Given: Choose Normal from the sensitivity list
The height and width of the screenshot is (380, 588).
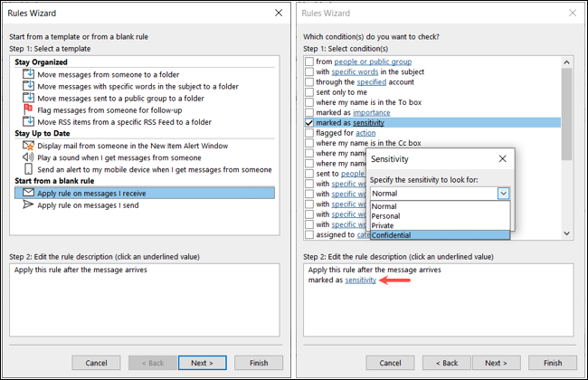Looking at the screenshot, I should tap(441, 206).
